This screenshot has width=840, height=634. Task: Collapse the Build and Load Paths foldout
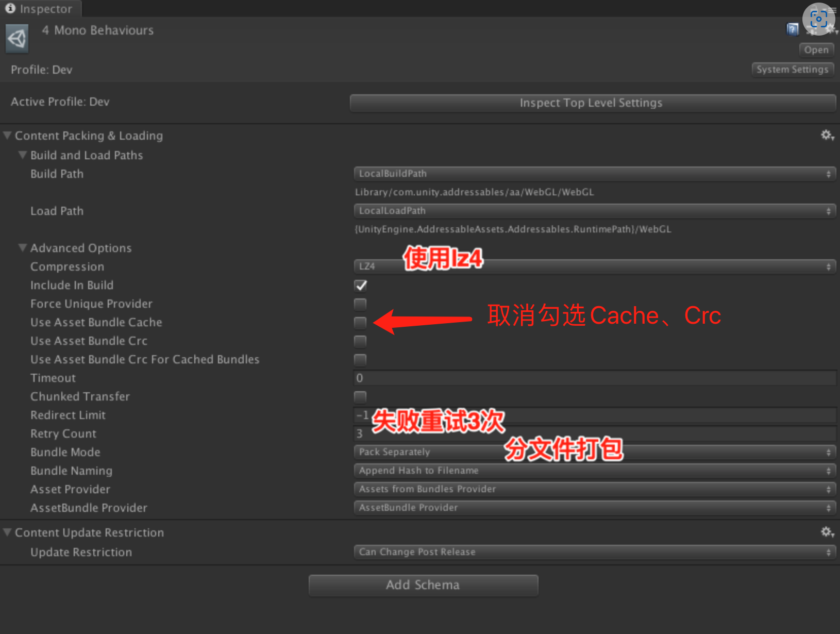(23, 155)
